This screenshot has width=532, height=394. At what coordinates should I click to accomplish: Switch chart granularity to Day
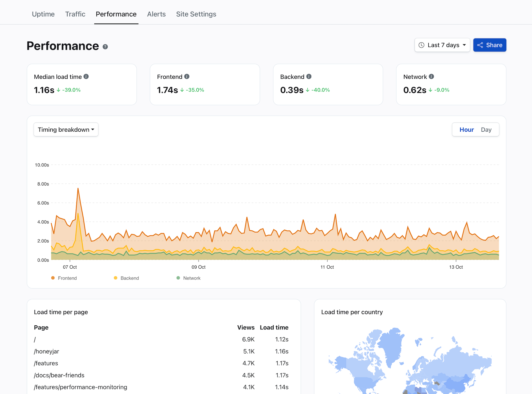pos(486,130)
